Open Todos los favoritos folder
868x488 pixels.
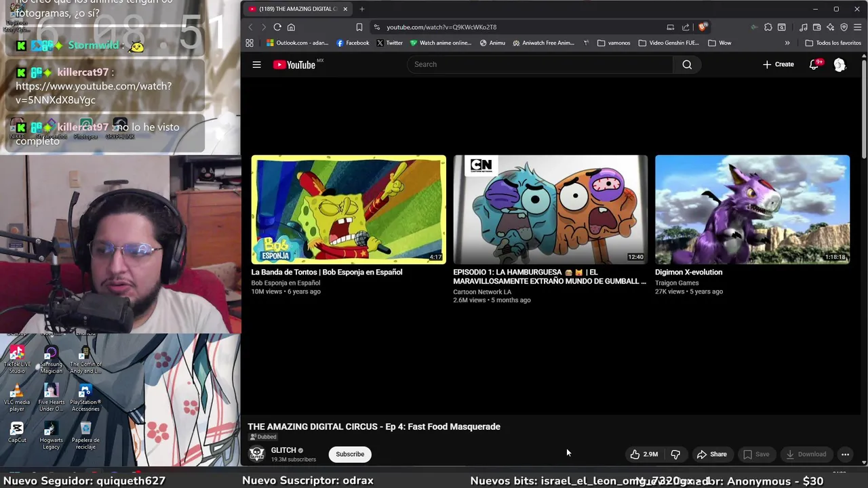tap(833, 43)
